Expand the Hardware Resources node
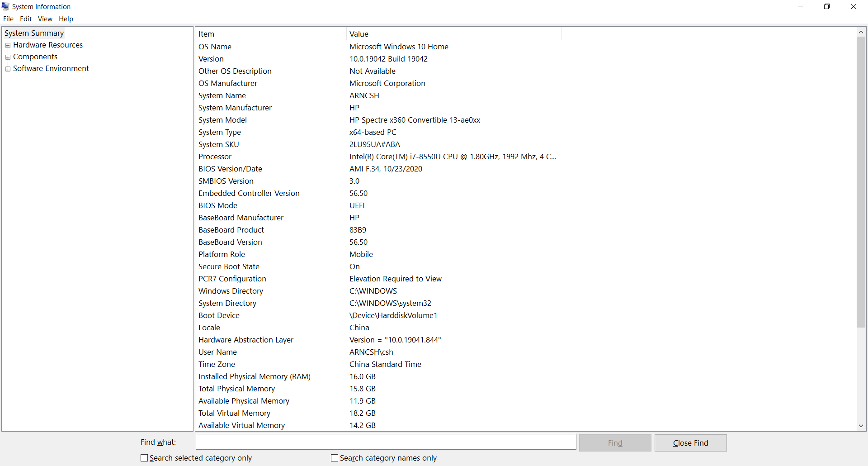The width and height of the screenshot is (868, 466). pos(8,45)
